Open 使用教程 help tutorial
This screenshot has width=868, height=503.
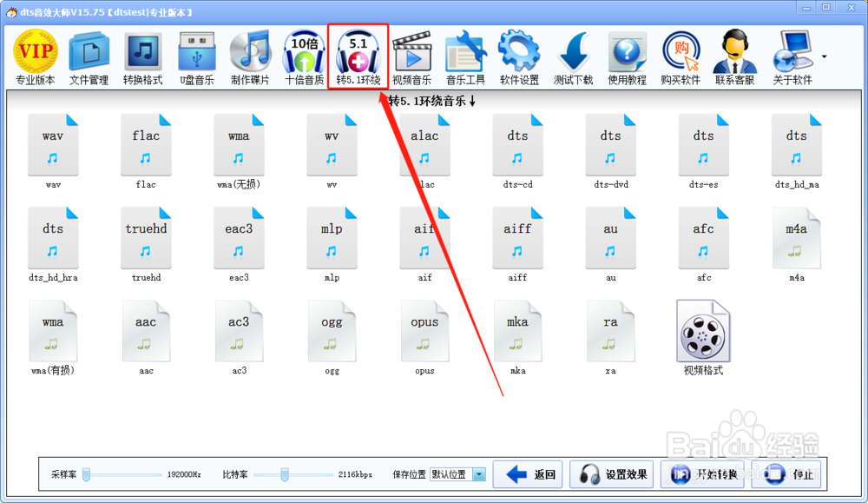627,57
